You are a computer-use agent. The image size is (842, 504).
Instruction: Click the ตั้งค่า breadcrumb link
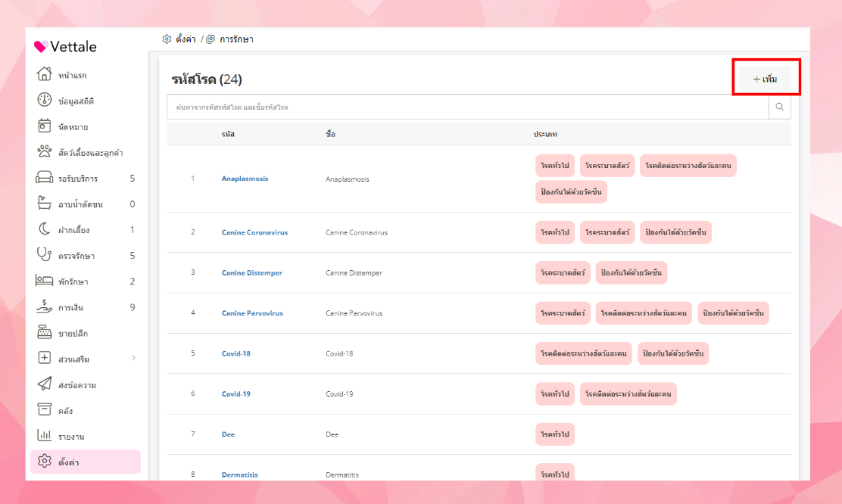click(186, 39)
